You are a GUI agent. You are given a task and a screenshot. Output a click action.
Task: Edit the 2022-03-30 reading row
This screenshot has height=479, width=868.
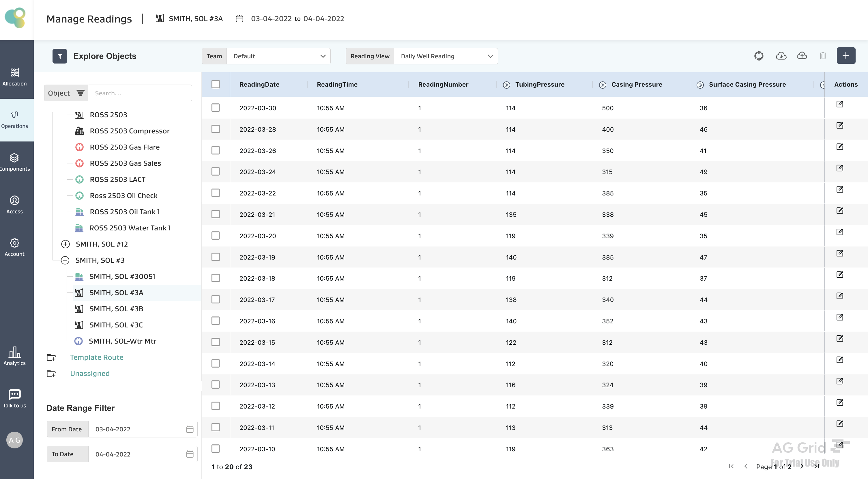839,104
